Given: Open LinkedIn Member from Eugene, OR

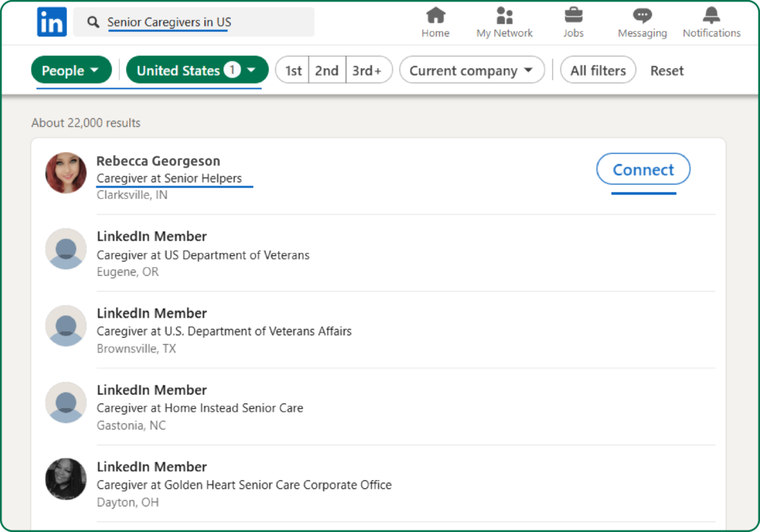Looking at the screenshot, I should coord(151,237).
